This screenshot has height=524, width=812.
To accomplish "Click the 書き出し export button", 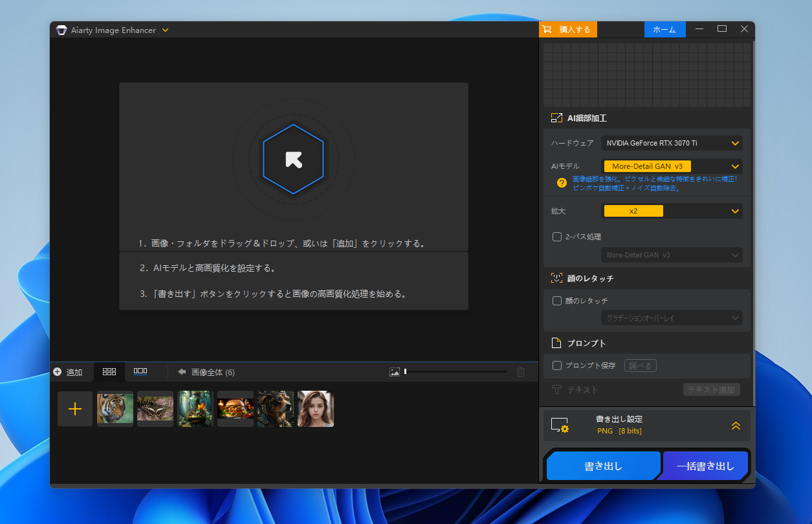I will coord(603,466).
